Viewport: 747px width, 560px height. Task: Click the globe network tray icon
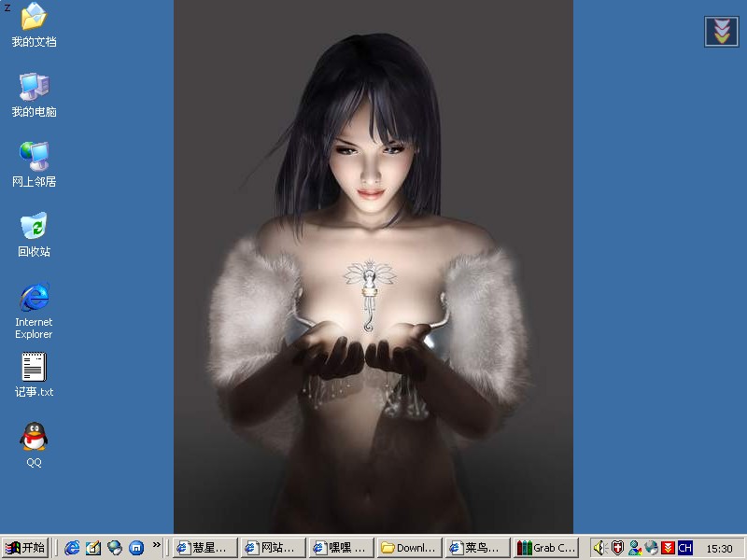click(651, 548)
